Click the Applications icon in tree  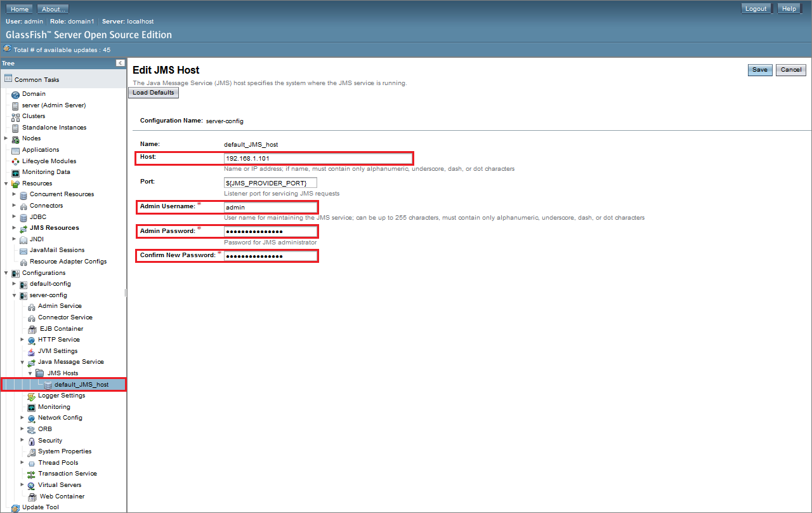click(x=16, y=150)
